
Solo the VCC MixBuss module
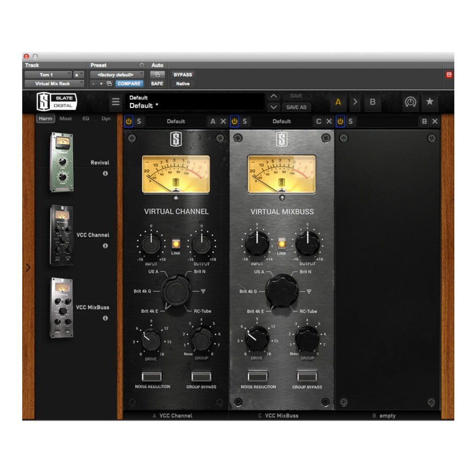pos(245,122)
